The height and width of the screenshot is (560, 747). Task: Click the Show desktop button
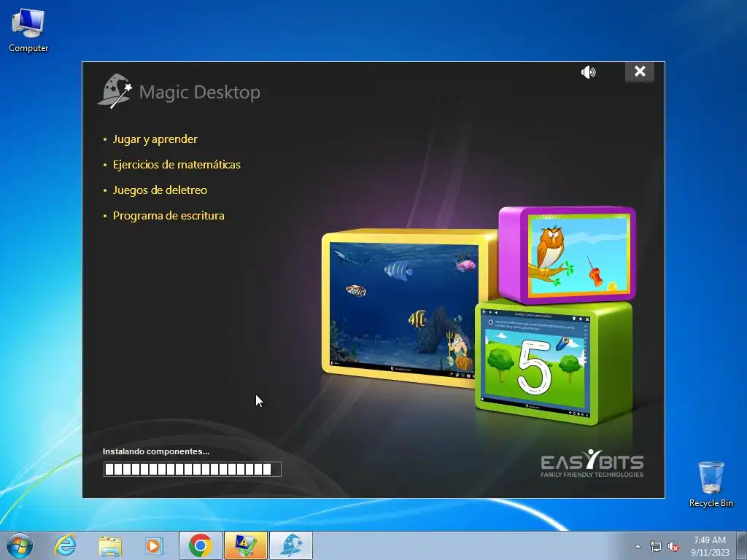pos(742,545)
